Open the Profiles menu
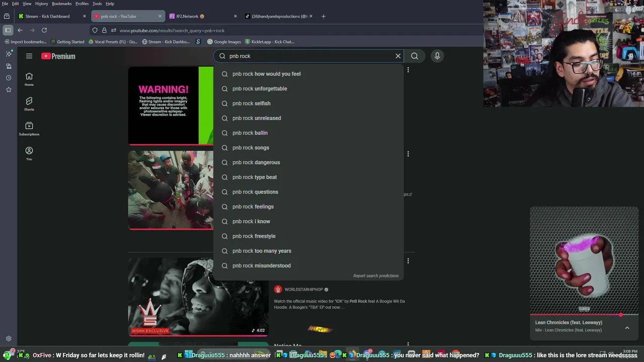 [82, 4]
